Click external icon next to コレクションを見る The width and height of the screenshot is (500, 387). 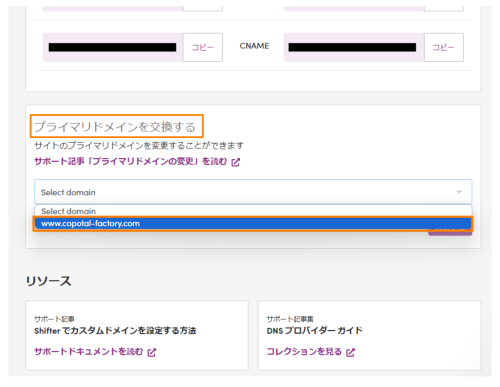pyautogui.click(x=350, y=352)
